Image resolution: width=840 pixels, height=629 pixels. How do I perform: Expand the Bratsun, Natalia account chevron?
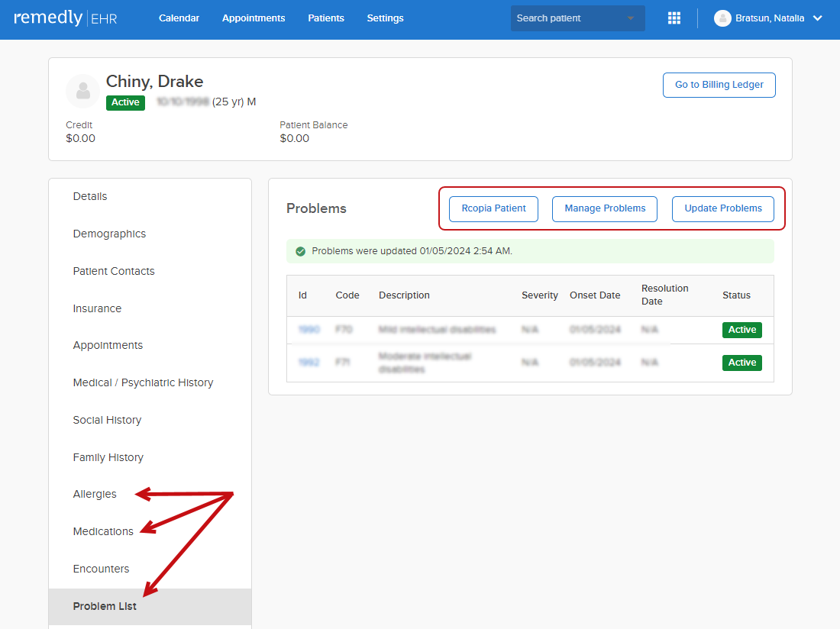coord(818,18)
